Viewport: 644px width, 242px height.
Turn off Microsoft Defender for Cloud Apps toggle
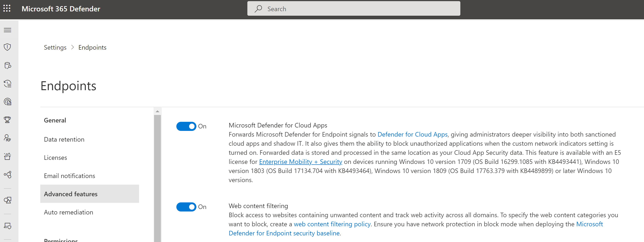[x=186, y=127]
